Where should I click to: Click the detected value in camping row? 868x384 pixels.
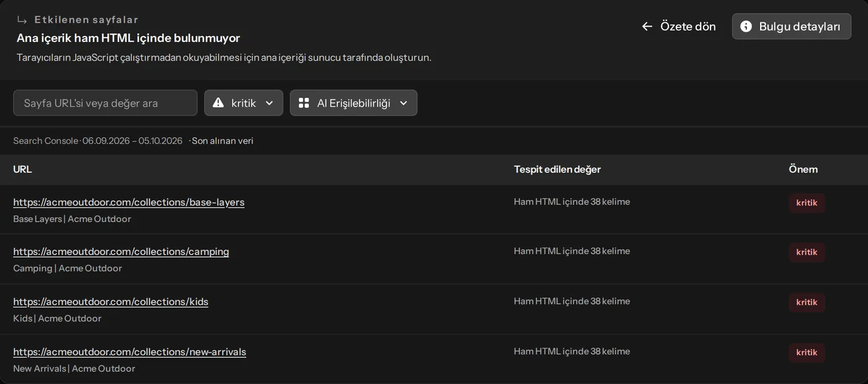(572, 251)
